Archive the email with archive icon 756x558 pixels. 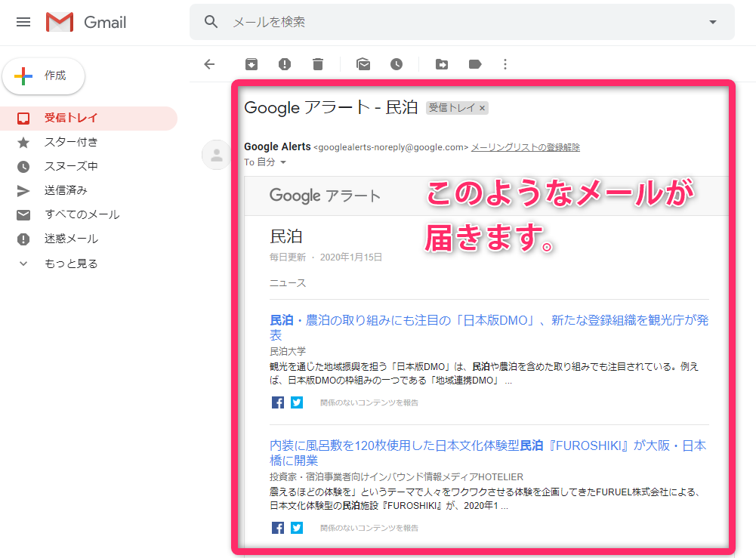coord(251,64)
